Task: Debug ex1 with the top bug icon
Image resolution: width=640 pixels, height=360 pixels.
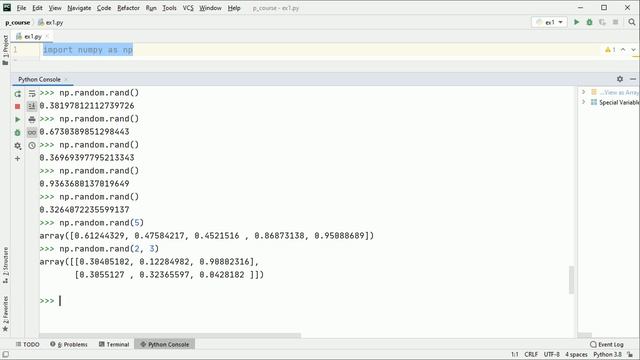Action: point(589,22)
